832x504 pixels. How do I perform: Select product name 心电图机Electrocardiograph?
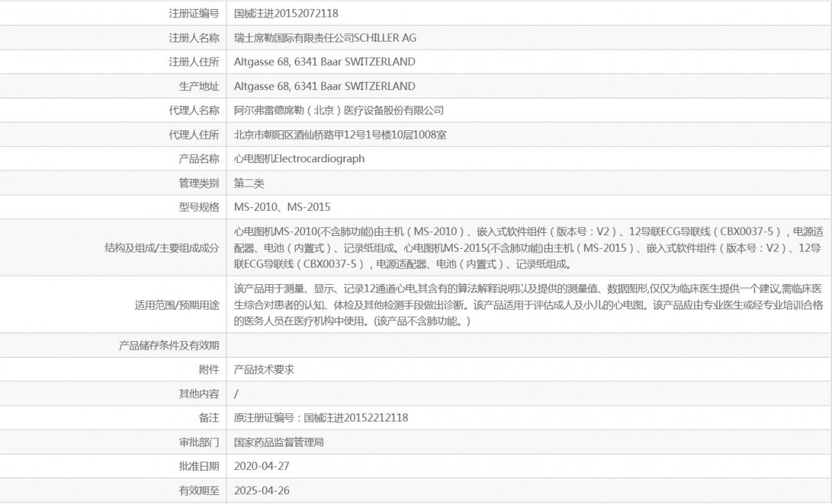(300, 159)
